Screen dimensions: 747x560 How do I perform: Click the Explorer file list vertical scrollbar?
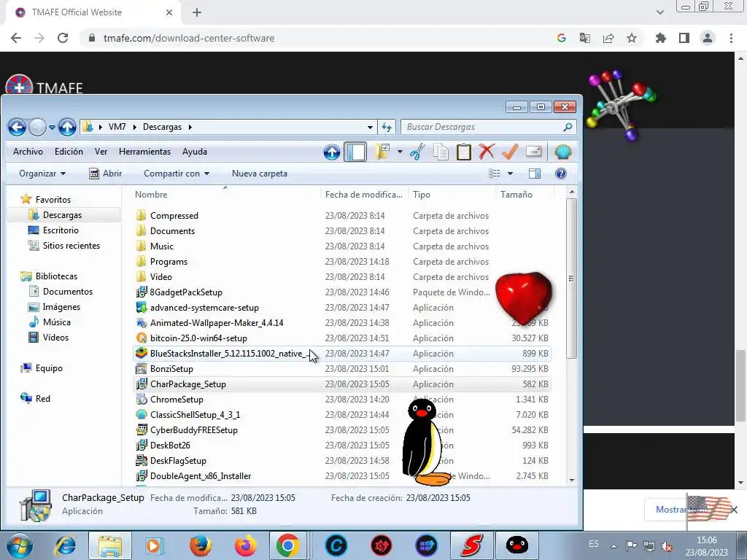coord(572,279)
